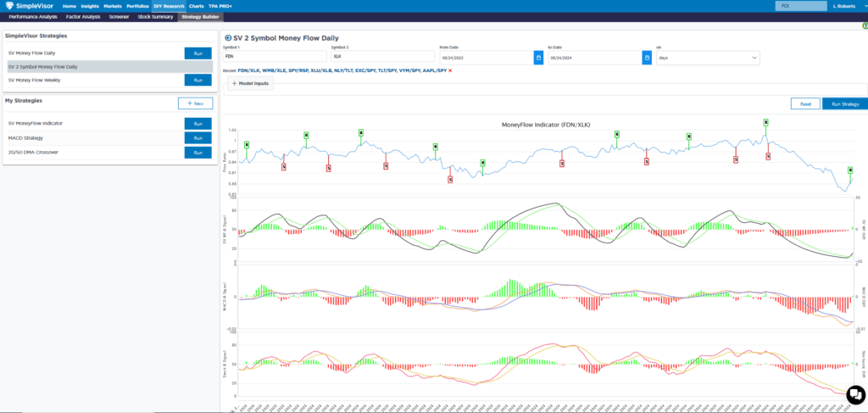Click the green help icon at top right
Viewport: 868px width, 413px height.
pyautogui.click(x=864, y=26)
